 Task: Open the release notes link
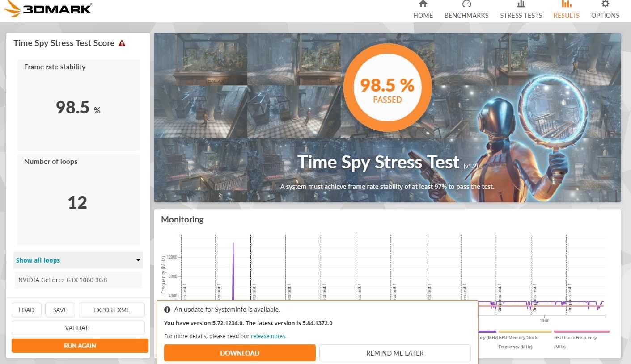coord(268,336)
